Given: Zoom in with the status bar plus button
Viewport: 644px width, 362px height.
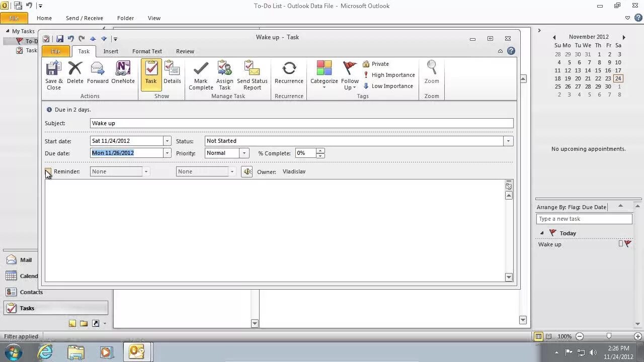Looking at the screenshot, I should pos(638,336).
